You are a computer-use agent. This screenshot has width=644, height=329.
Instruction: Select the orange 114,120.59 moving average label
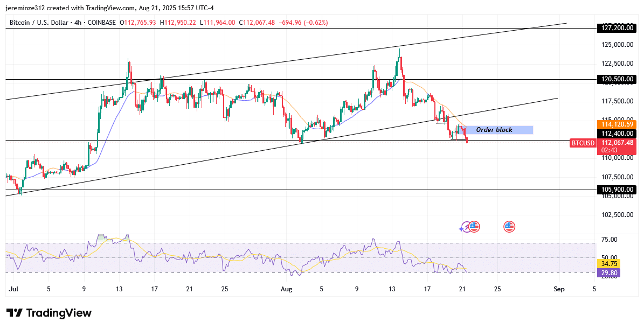point(616,124)
